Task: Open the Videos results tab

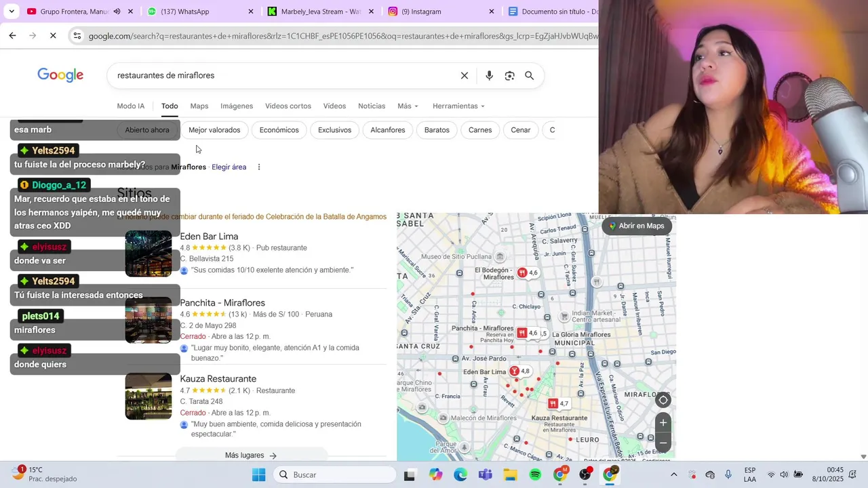Action: tap(334, 106)
